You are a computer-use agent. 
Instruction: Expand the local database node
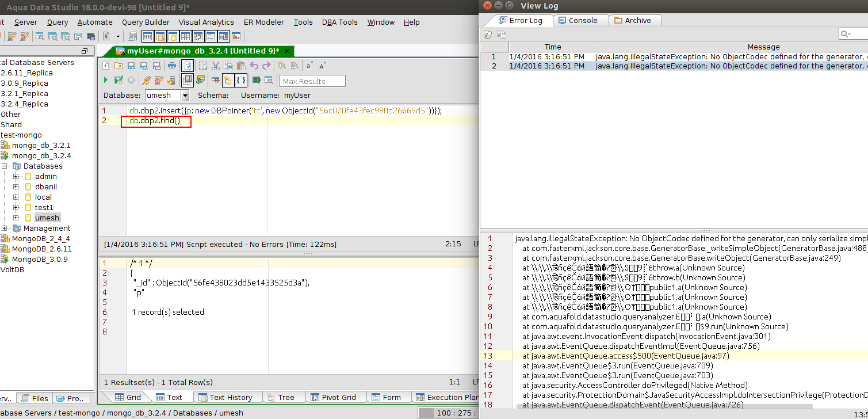pyautogui.click(x=16, y=197)
